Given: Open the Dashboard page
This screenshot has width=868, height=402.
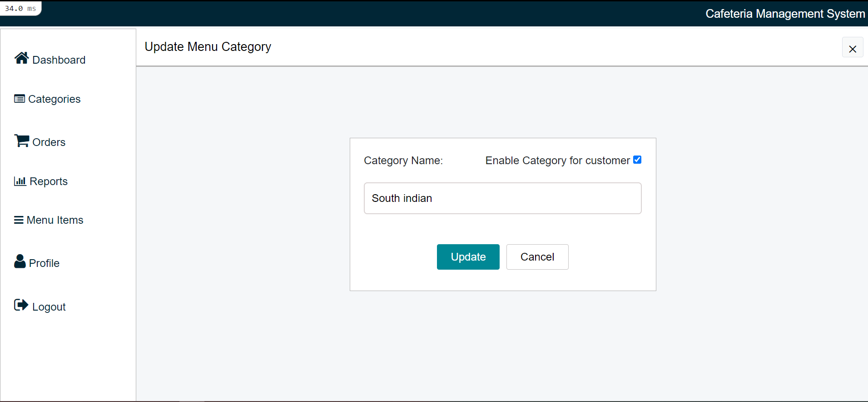Looking at the screenshot, I should (59, 59).
